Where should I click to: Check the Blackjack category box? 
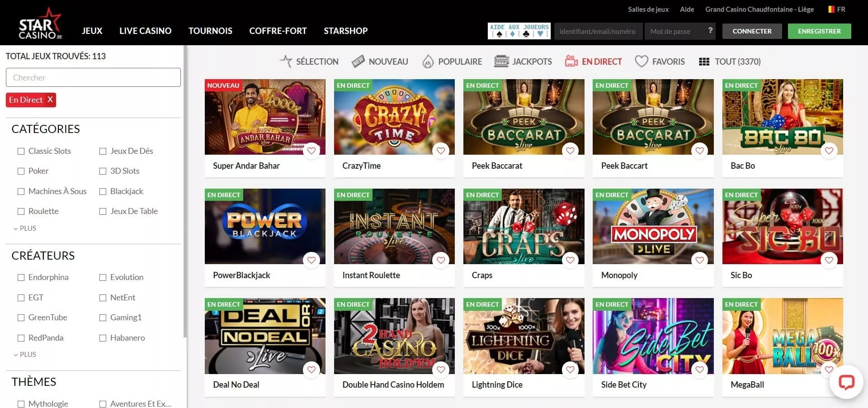pos(103,191)
